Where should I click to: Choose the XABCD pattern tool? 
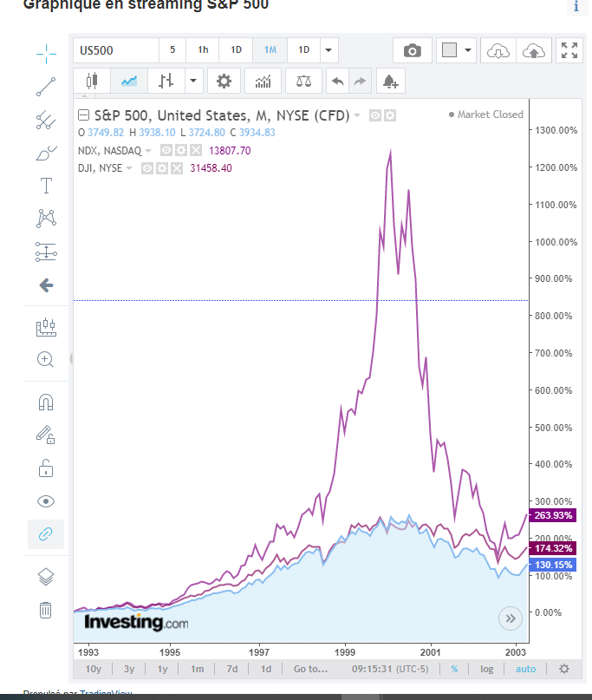click(46, 219)
